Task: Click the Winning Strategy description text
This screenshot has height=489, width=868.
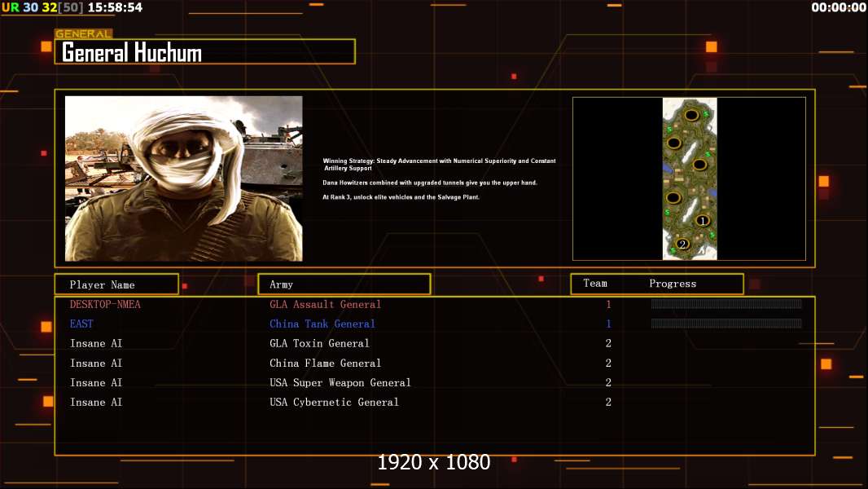Action: (439, 164)
